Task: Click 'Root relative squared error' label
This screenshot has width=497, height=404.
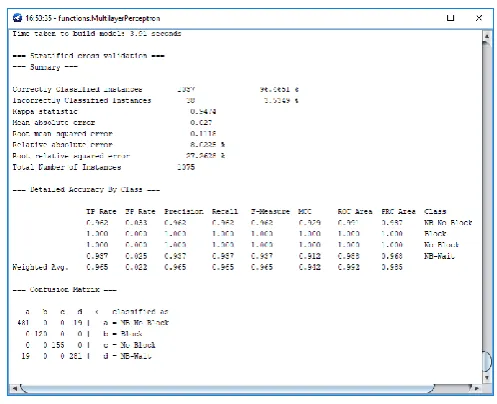Action: pyautogui.click(x=71, y=156)
